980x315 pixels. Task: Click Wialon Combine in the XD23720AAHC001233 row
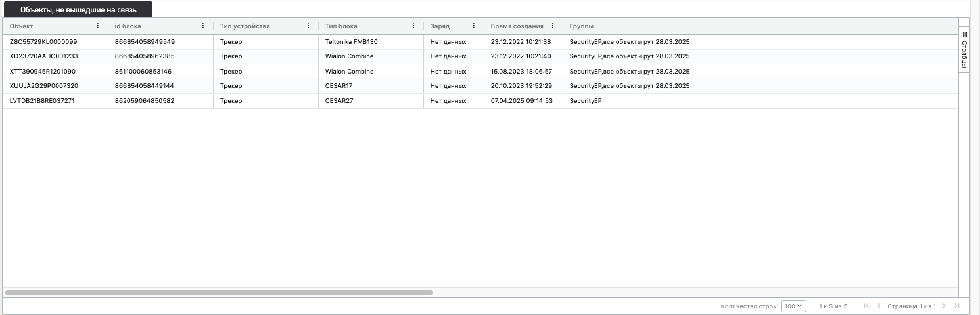pyautogui.click(x=349, y=56)
